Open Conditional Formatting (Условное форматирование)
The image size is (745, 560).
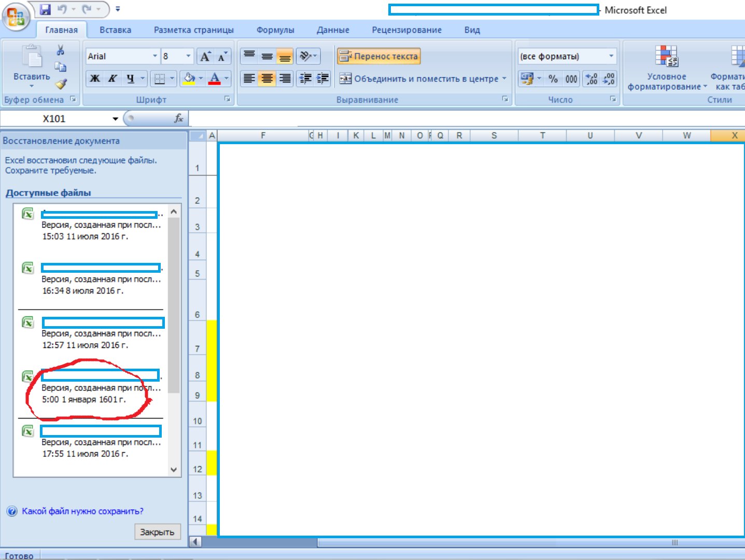(x=667, y=68)
